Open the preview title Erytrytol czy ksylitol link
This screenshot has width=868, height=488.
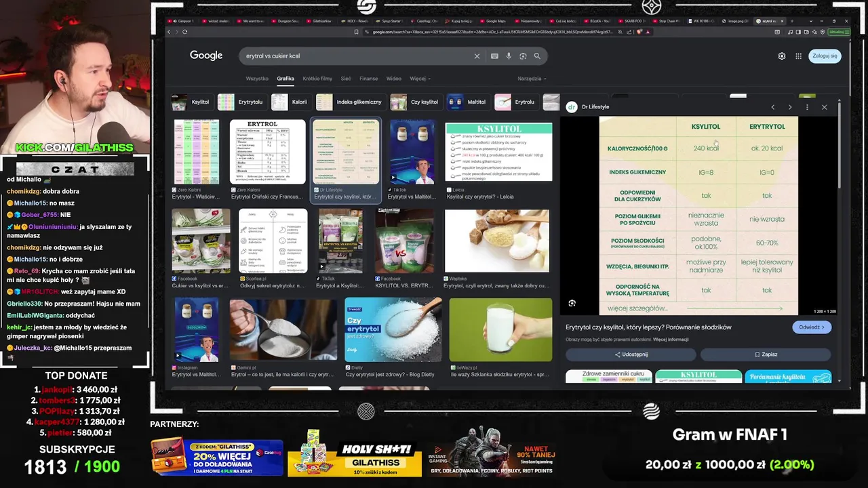(648, 327)
